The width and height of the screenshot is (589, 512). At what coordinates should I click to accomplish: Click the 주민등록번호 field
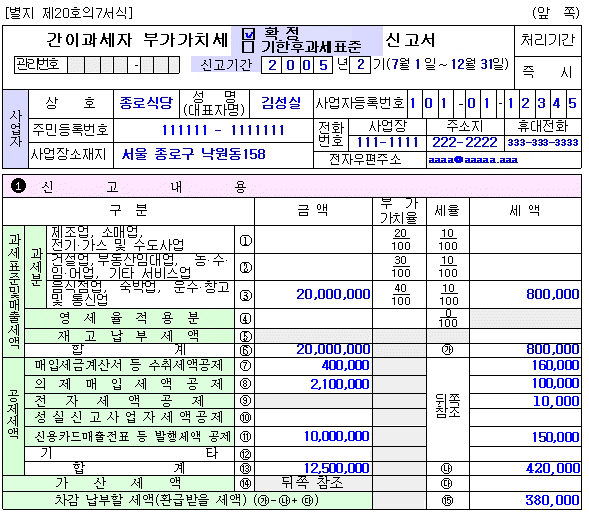tap(213, 130)
